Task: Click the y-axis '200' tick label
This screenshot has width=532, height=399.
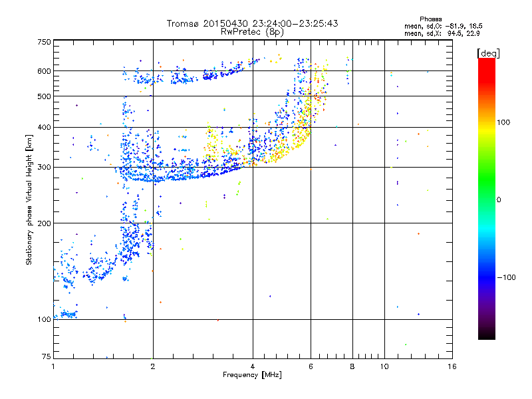Action: [44, 223]
